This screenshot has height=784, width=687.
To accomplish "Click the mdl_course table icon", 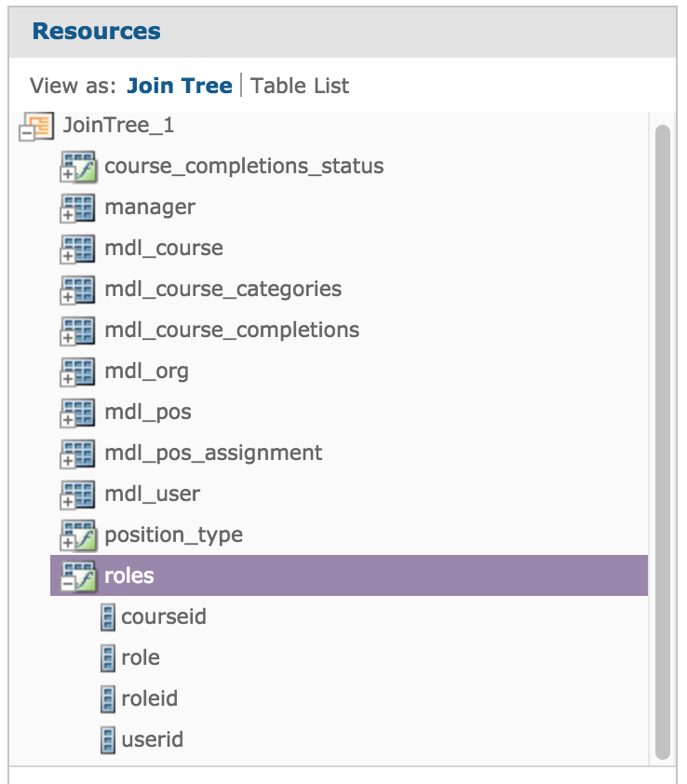I will coord(77,249).
